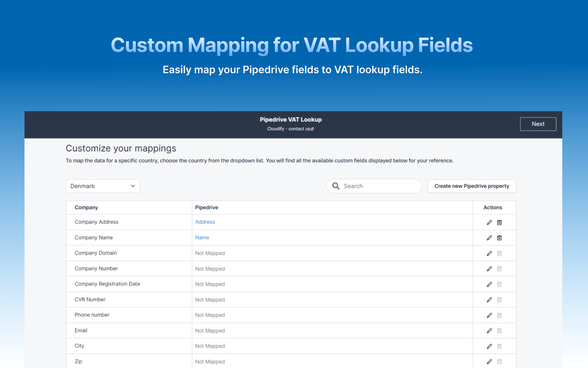Image resolution: width=588 pixels, height=368 pixels.
Task: Delete the Company Address mapping
Action: 500,222
